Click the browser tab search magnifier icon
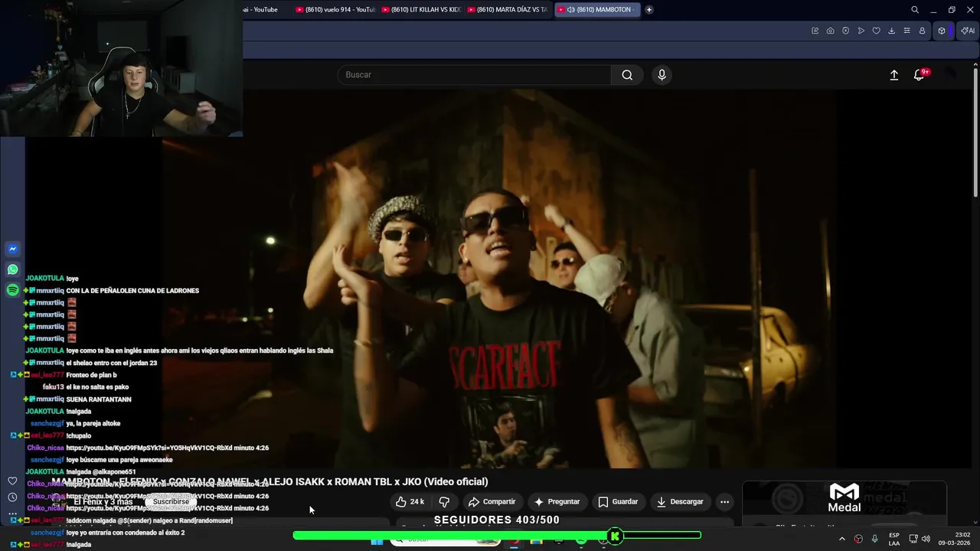The height and width of the screenshot is (551, 980). (915, 10)
